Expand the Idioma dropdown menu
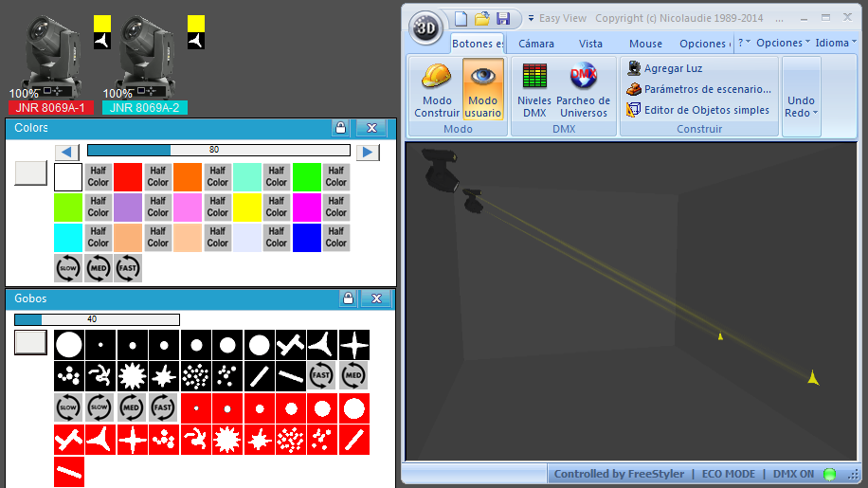Screen dimensions: 868x488 coord(836,43)
